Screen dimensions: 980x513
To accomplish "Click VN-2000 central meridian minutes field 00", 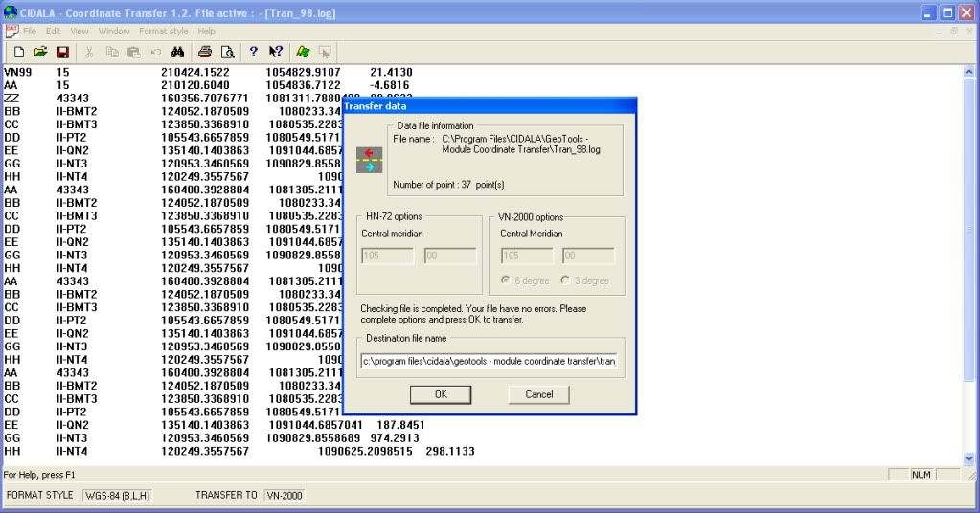I will (x=588, y=256).
